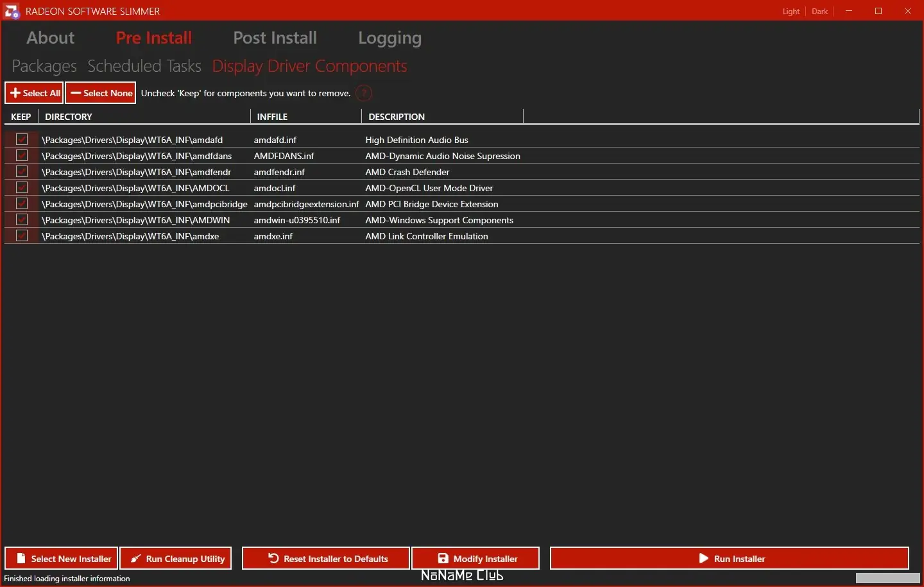Click the Select None button

[101, 93]
